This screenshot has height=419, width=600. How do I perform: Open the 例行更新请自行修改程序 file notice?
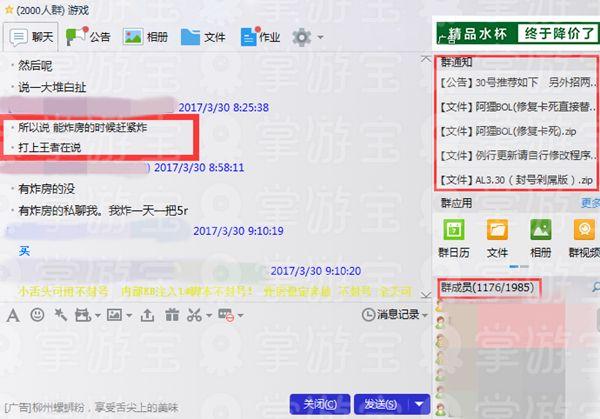click(517, 155)
